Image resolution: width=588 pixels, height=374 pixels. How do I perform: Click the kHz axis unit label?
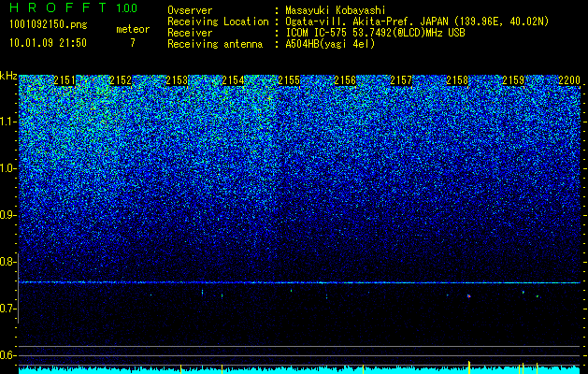8,76
